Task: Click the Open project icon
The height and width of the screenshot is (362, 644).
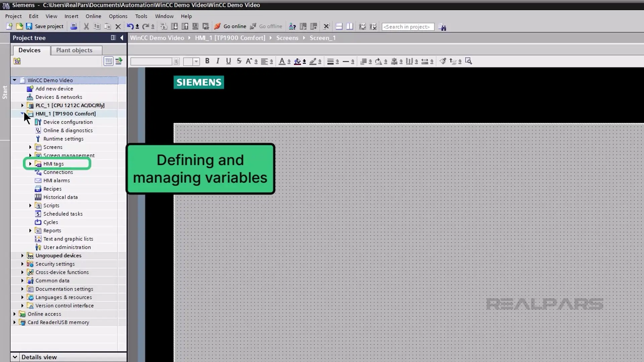Action: [19, 26]
